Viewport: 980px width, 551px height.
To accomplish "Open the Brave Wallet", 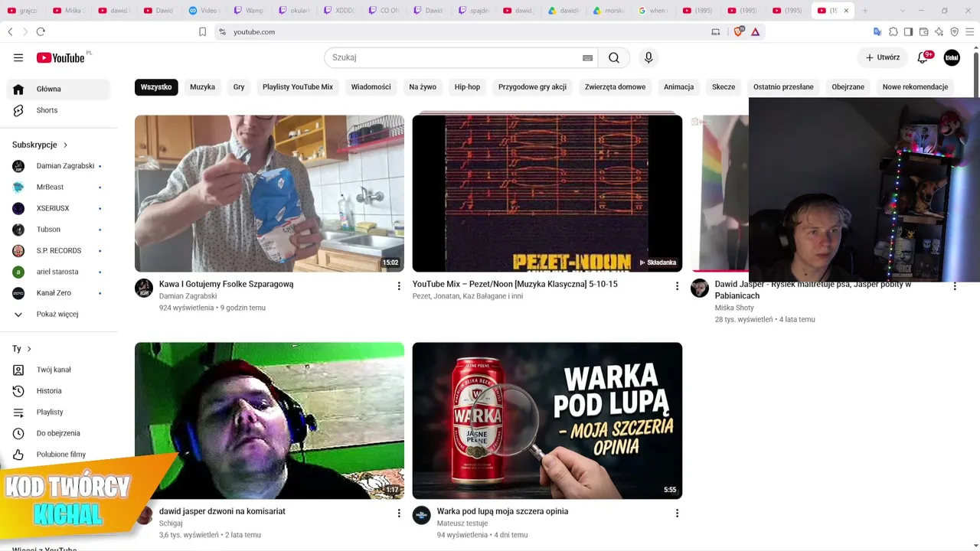I will pos(924,31).
